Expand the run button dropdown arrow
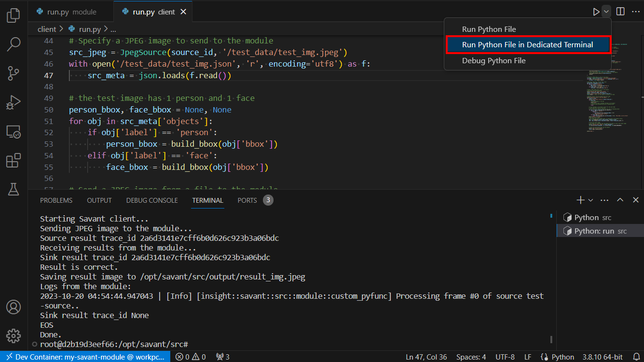This screenshot has height=362, width=644. pos(606,11)
